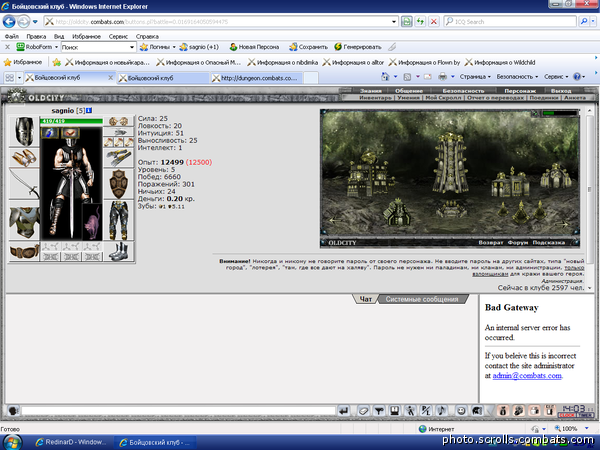Open the Справка menu
600x450 pixels.
tap(147, 36)
